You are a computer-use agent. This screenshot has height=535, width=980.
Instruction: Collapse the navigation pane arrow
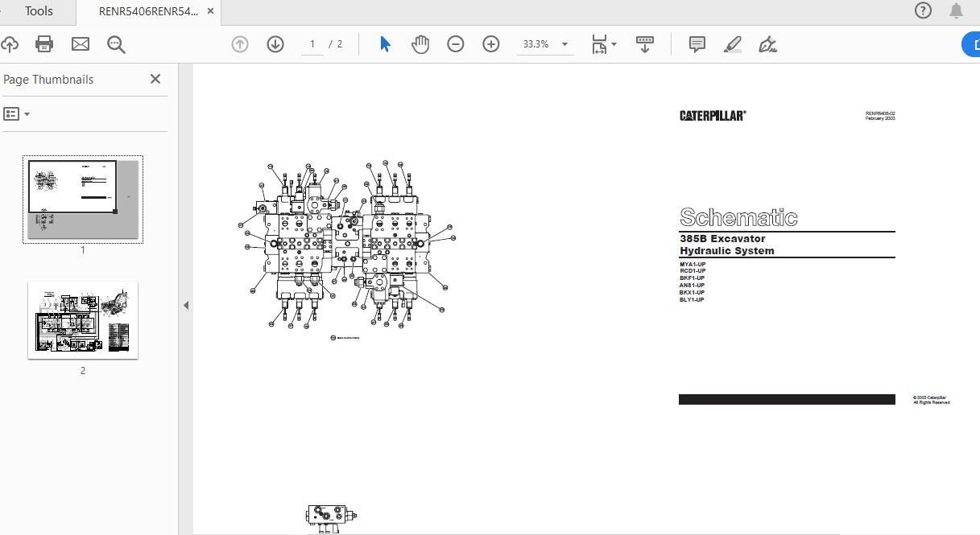[186, 306]
